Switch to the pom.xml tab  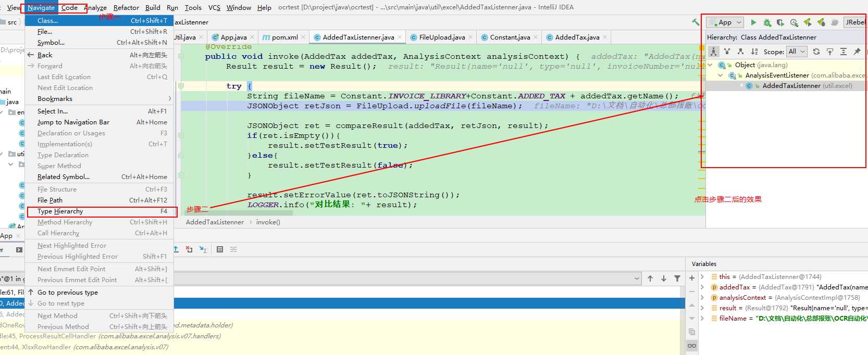click(x=284, y=37)
